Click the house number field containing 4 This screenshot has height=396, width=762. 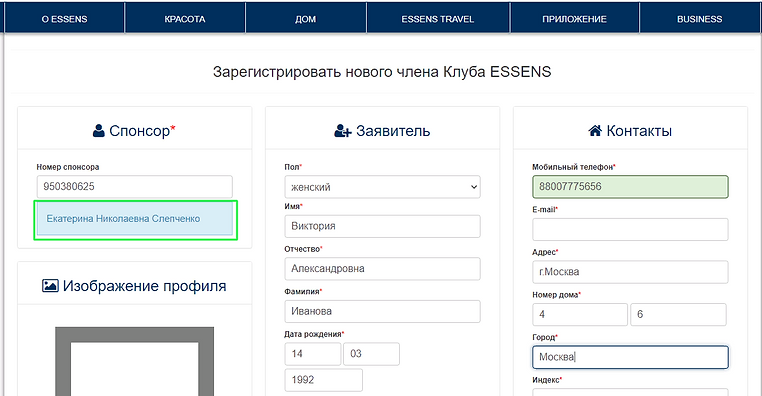[x=580, y=314]
